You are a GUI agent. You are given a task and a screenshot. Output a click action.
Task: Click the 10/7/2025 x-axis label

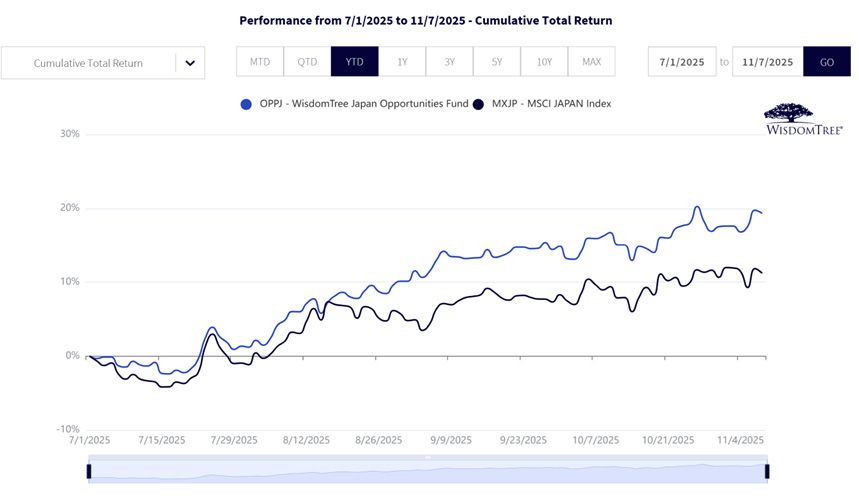595,440
